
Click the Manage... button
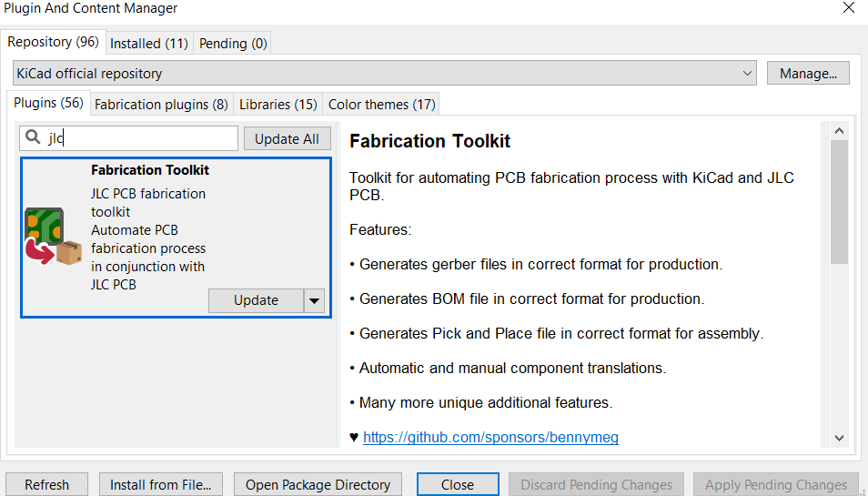click(808, 73)
